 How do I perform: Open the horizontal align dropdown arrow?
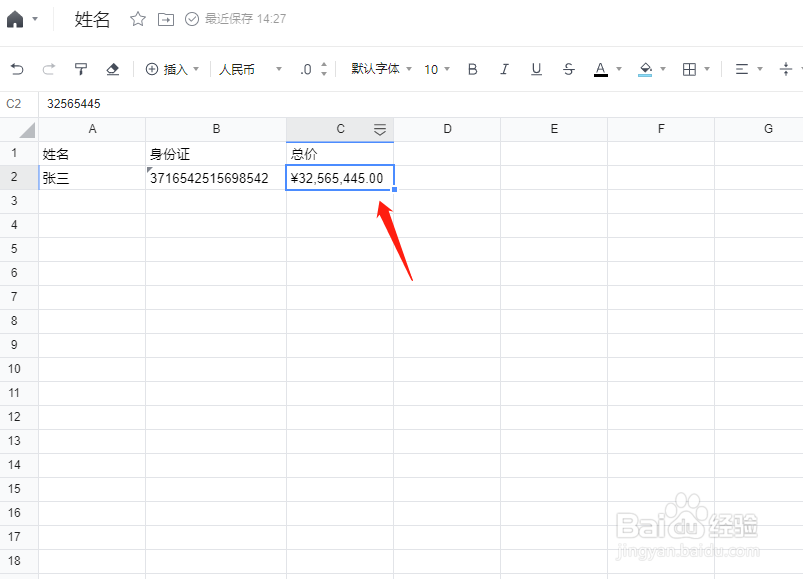(760, 69)
